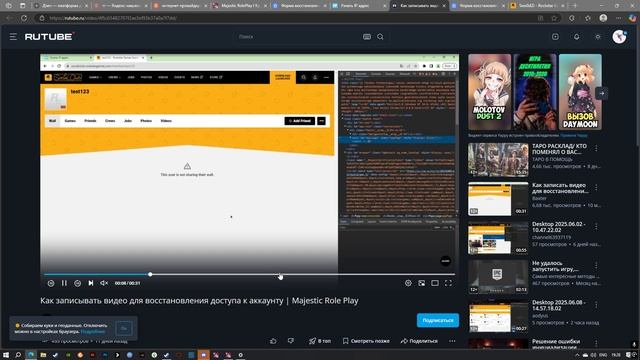Open the on-screen keyboard icon in search

[367, 37]
